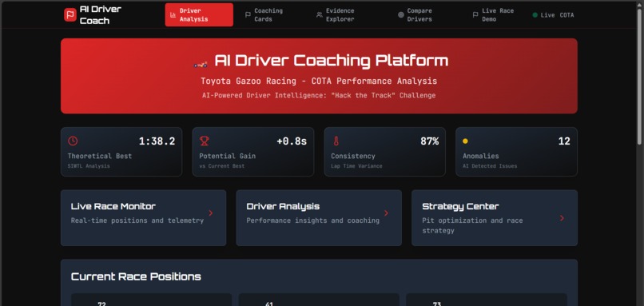Viewport: 644px width, 306px height.
Task: Click the green Live status dot
Action: point(535,15)
